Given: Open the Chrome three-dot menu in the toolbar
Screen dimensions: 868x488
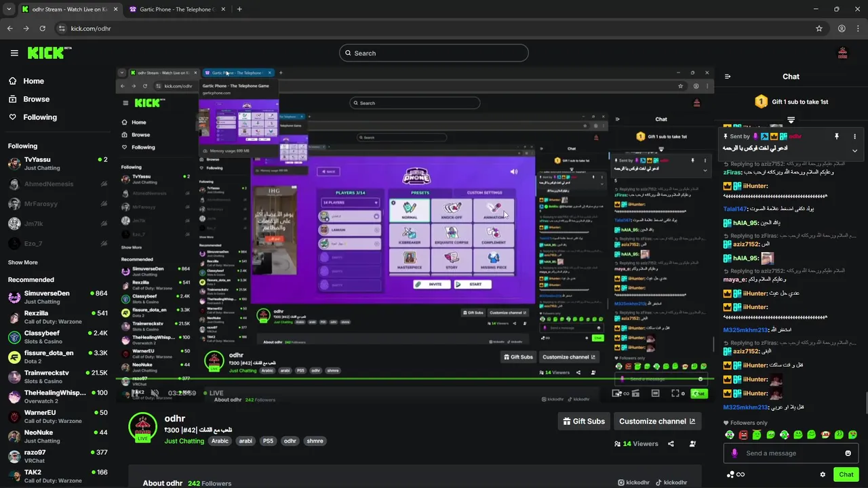Looking at the screenshot, I should tap(858, 28).
